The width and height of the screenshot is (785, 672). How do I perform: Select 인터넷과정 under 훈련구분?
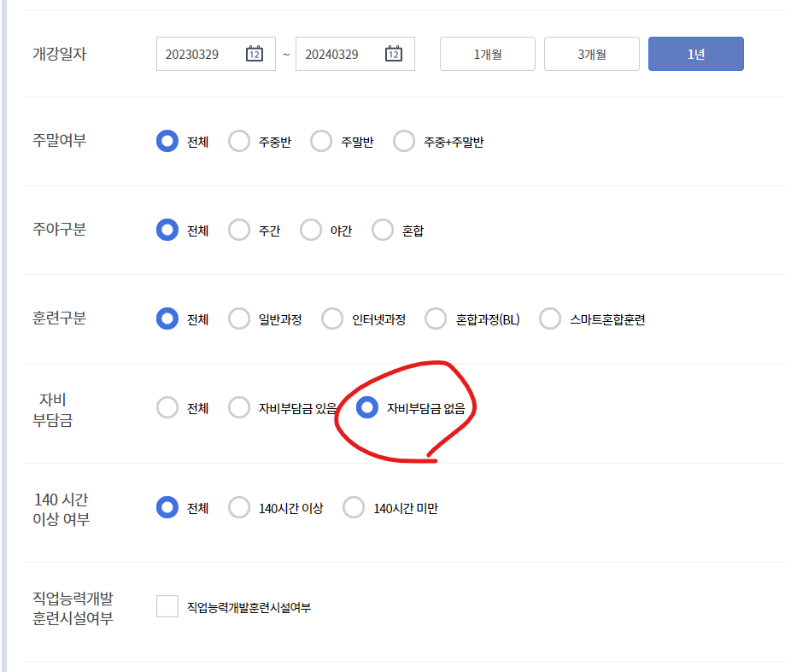coord(331,318)
